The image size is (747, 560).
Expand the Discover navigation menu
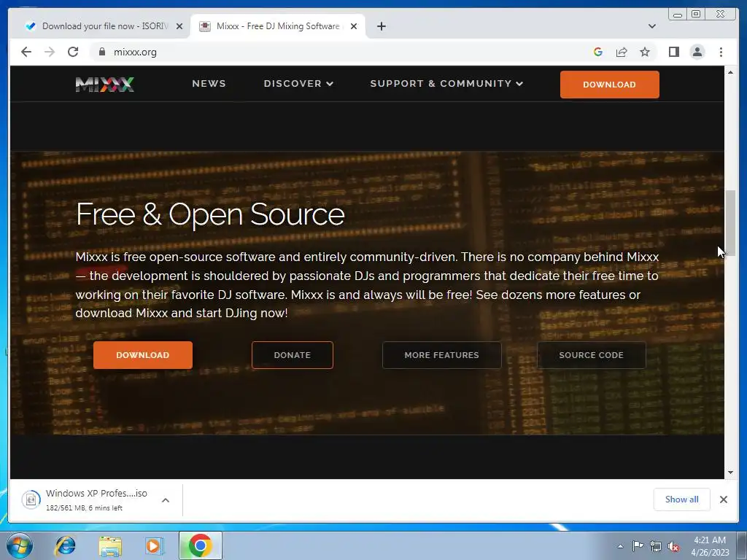[298, 83]
